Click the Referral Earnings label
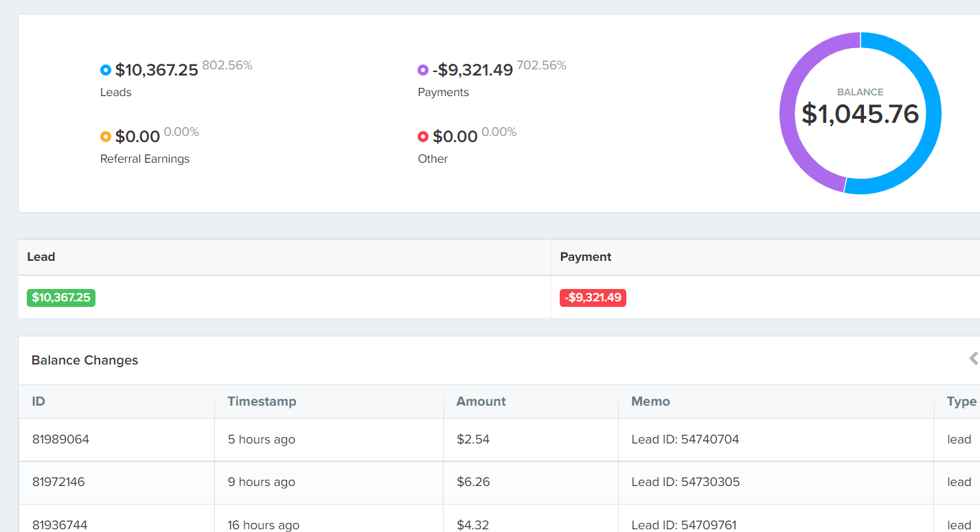The height and width of the screenshot is (532, 980). tap(145, 159)
